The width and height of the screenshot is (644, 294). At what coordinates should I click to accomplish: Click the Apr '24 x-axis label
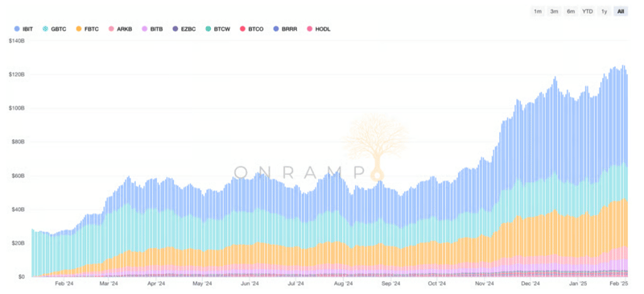click(x=155, y=284)
